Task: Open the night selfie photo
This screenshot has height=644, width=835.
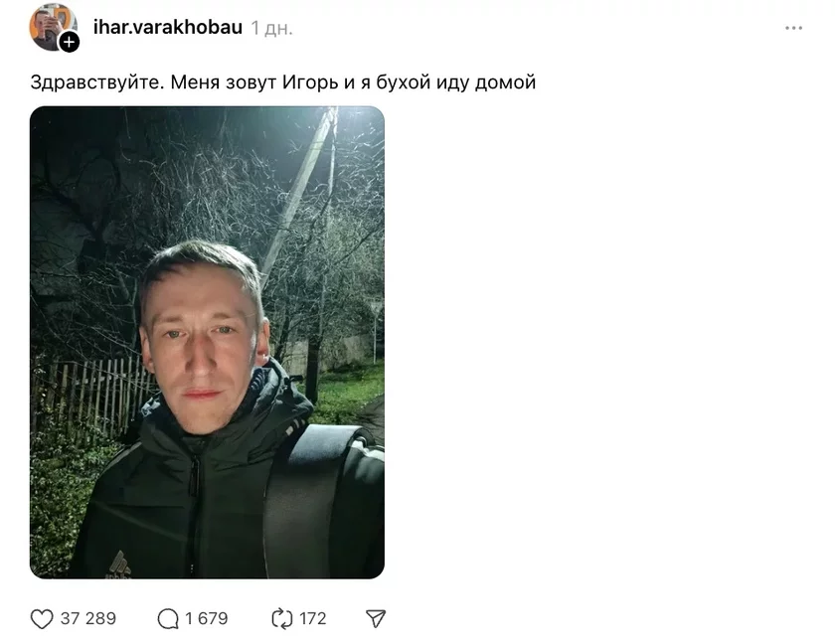Action: point(207,342)
